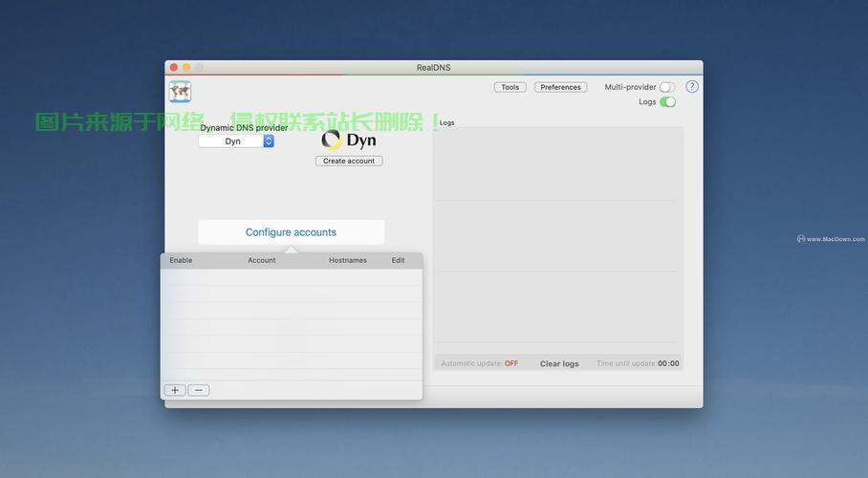Screen dimensions: 868x478
Task: Open the Dynamic DNS provider dropdown
Action: 236,141
